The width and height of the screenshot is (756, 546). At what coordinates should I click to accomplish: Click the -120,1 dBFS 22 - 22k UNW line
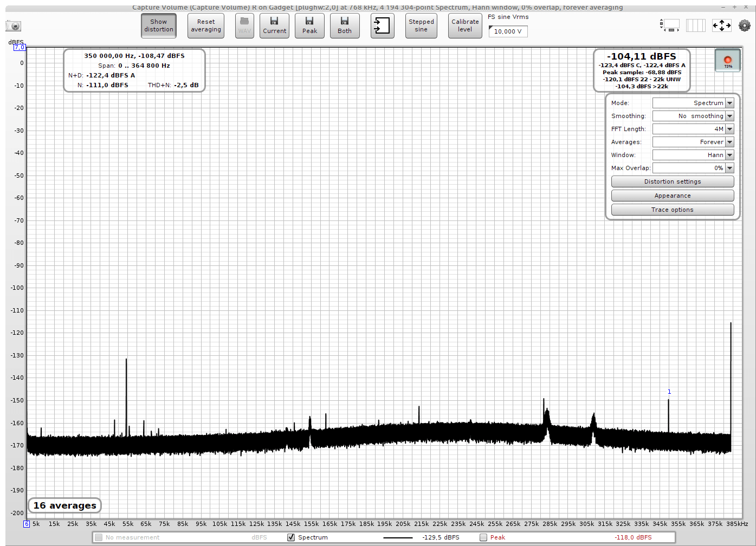(642, 79)
